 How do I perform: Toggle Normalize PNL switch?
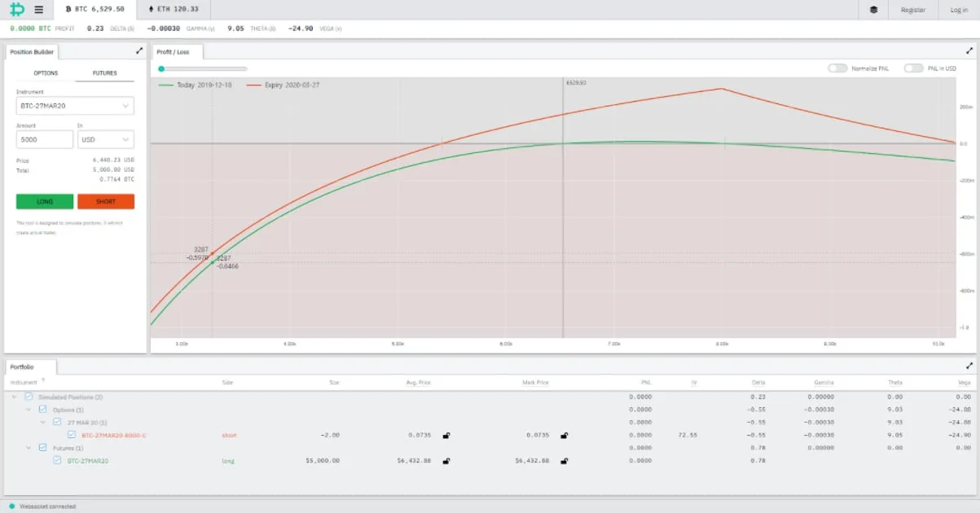pyautogui.click(x=837, y=68)
